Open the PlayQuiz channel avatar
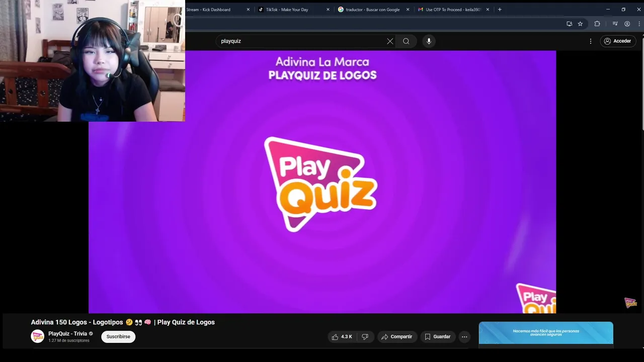The image size is (644, 362). pyautogui.click(x=38, y=336)
